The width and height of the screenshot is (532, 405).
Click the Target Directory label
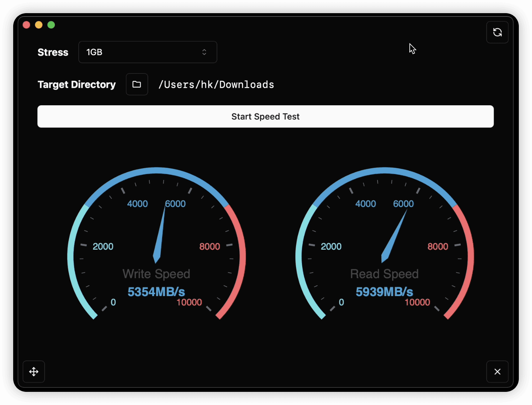point(76,85)
